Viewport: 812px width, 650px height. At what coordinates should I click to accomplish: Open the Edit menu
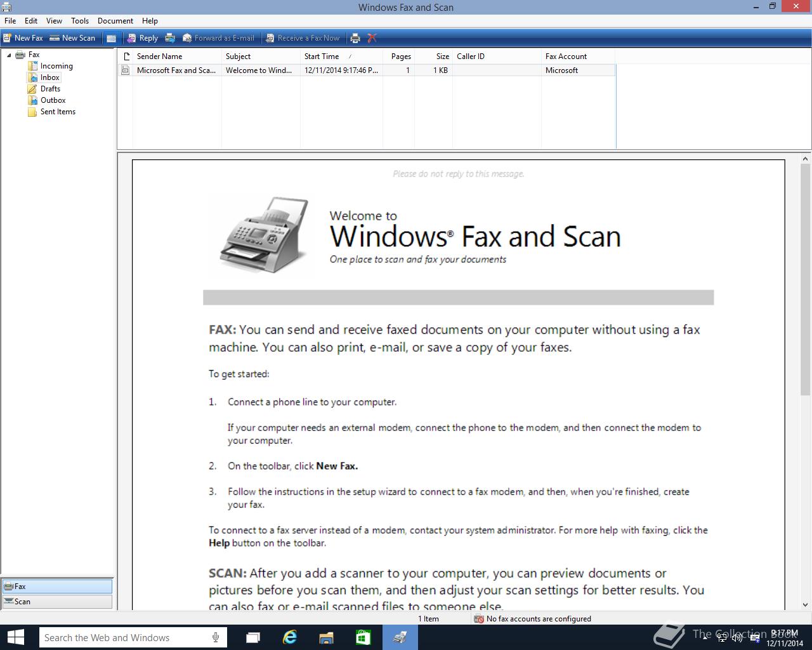[31, 21]
